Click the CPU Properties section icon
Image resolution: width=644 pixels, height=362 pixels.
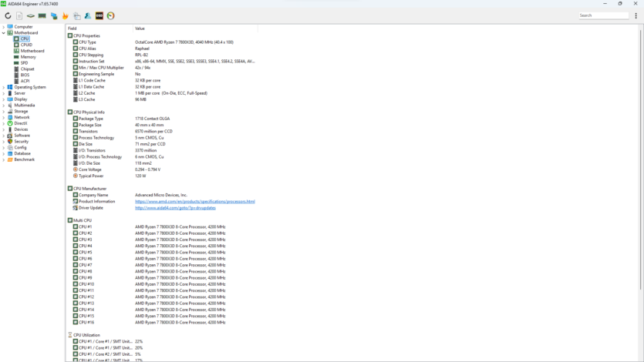pos(70,35)
